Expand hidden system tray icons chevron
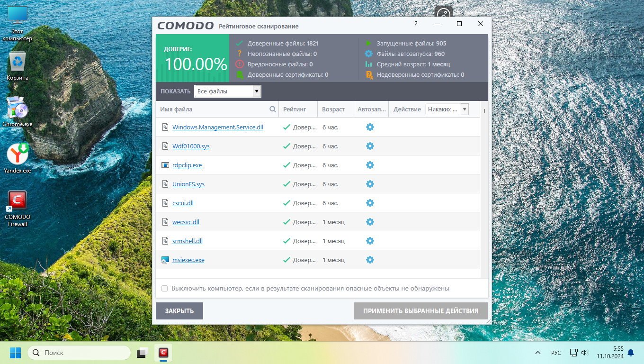The width and height of the screenshot is (644, 364). coord(538,353)
